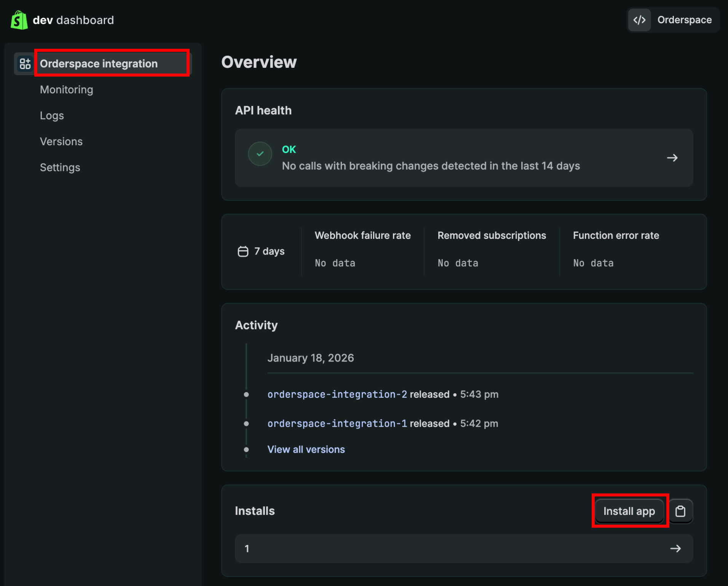Select Orderspace integration in sidebar

coord(99,64)
